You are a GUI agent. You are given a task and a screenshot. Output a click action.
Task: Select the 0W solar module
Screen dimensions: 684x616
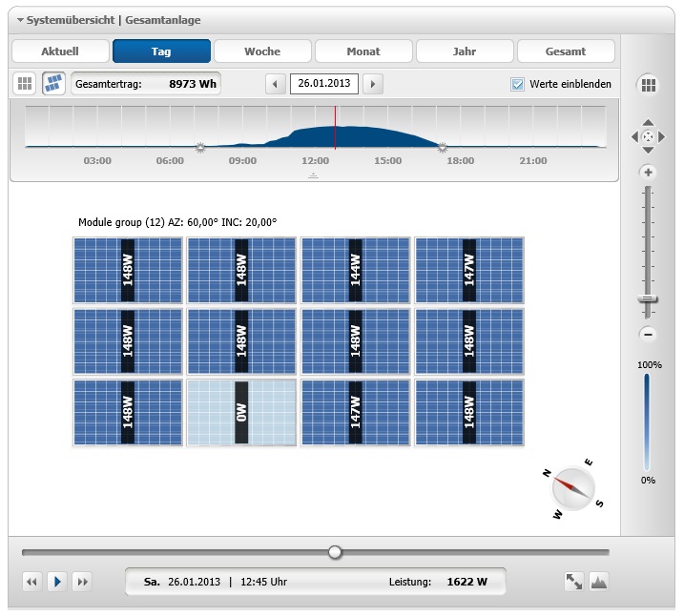[x=241, y=412]
